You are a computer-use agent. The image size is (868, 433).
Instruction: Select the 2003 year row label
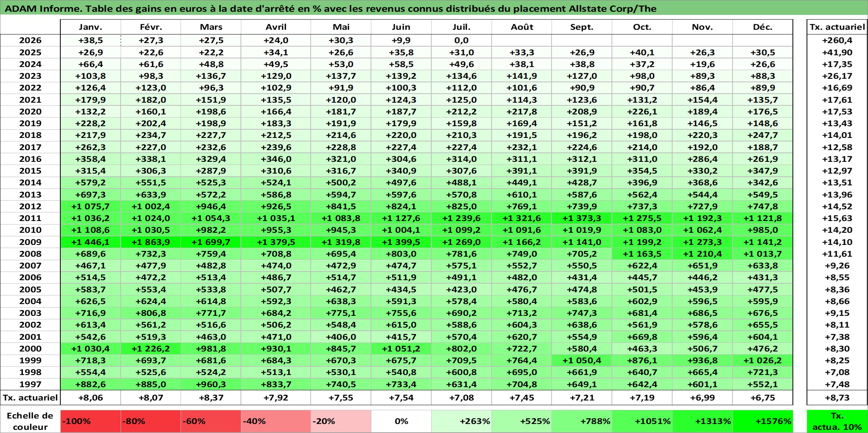click(30, 313)
